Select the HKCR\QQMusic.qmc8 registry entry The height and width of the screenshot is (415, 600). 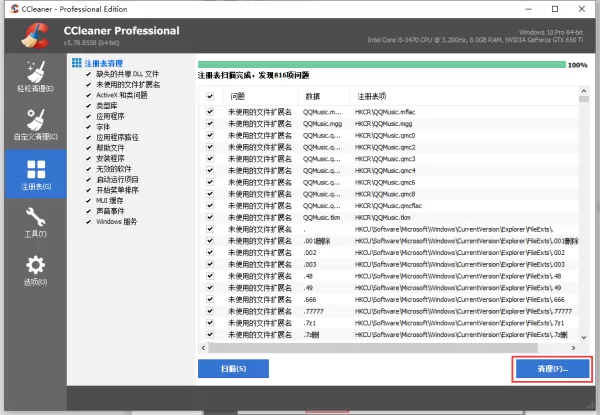[385, 194]
